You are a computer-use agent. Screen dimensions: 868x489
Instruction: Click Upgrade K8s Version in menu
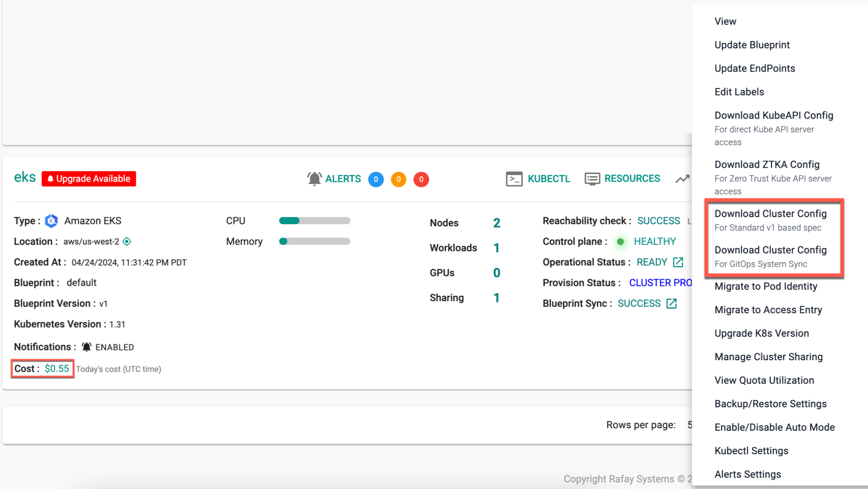761,333
